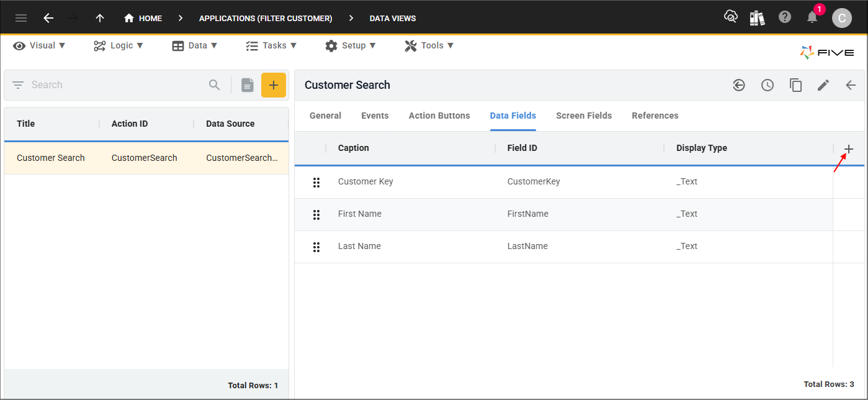Expand the Tools menu

point(429,45)
